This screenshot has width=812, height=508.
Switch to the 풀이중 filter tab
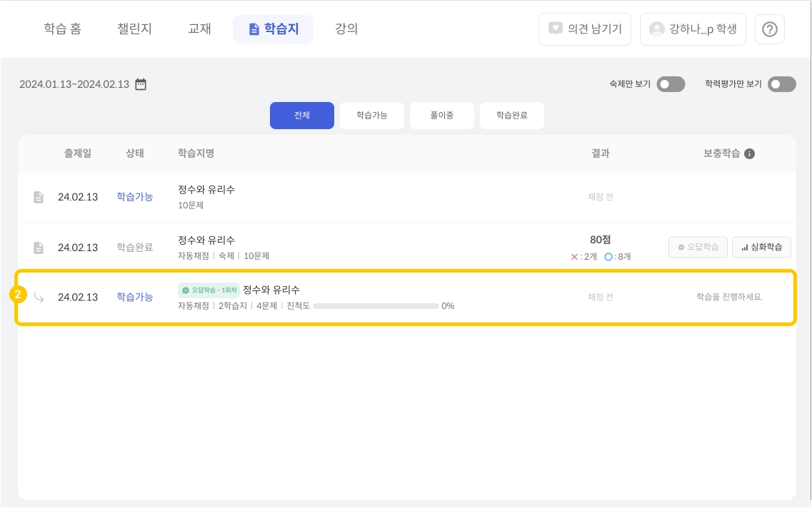[441, 115]
